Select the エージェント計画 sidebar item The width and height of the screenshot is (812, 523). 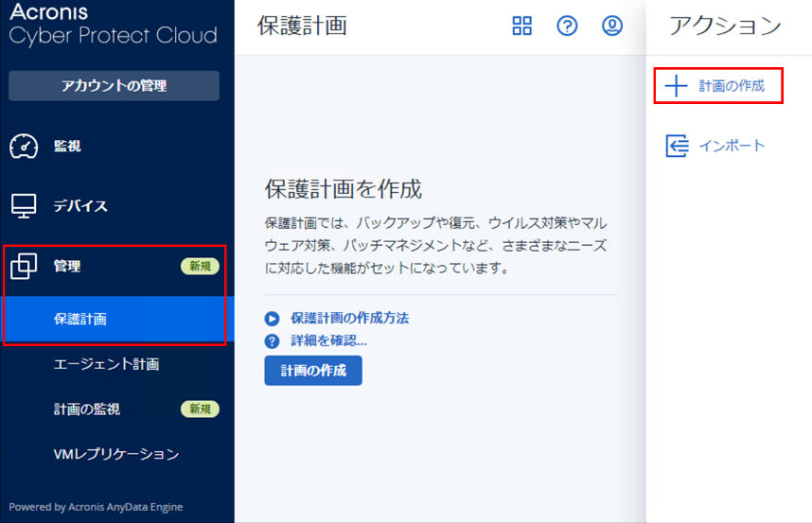click(106, 364)
